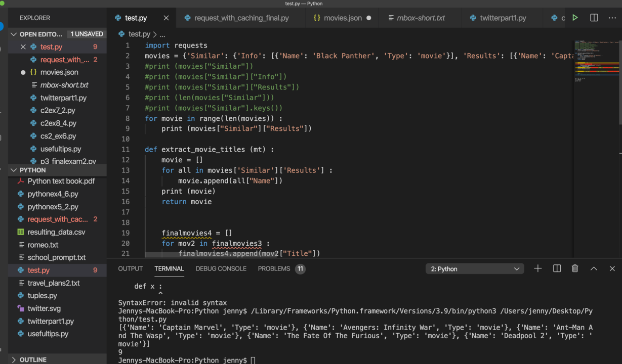The image size is (622, 364).
Task: Collapse the PYTHON folder section
Action: 14,170
